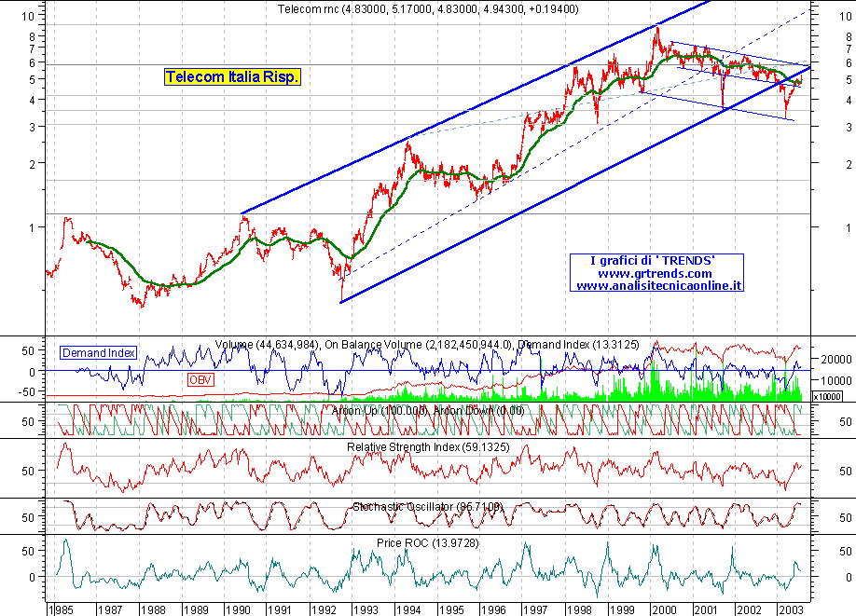Click the 1995 year label
The width and height of the screenshot is (856, 616).
[x=450, y=610]
